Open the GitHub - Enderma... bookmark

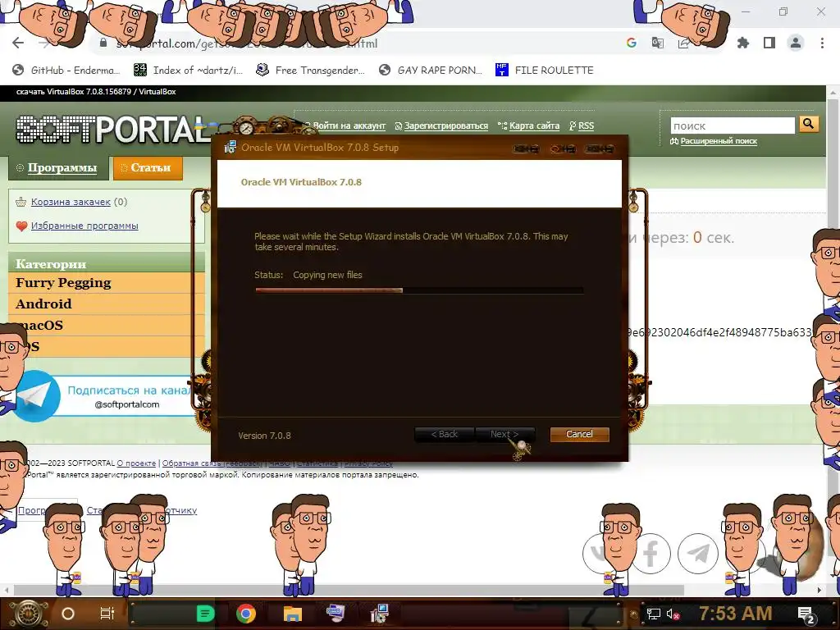click(x=66, y=71)
